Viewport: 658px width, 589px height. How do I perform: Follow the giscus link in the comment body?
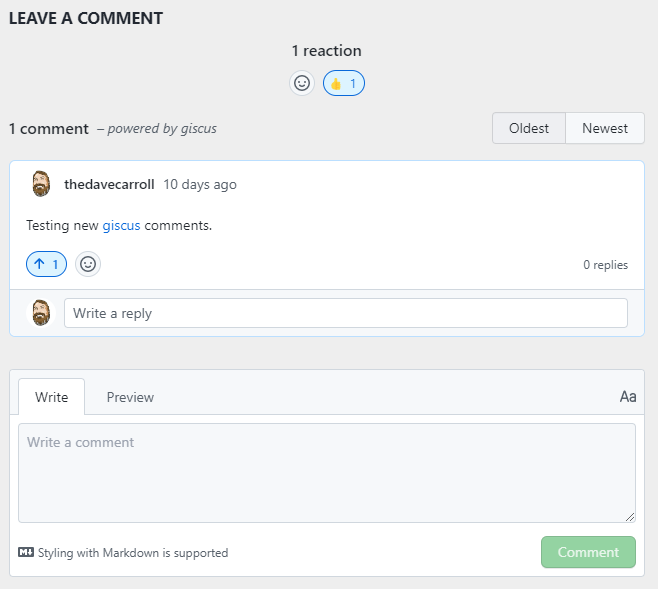click(121, 225)
